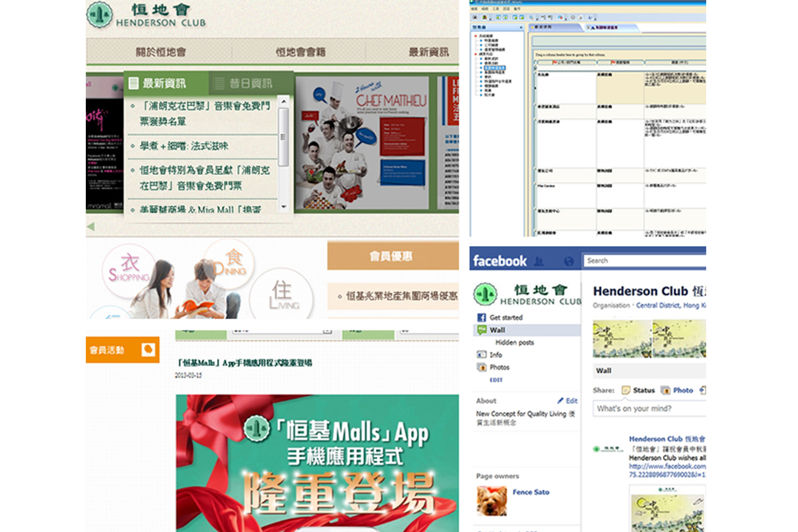This screenshot has width=798, height=532.
Task: Open Facebook notifications globe icon
Action: 569,261
